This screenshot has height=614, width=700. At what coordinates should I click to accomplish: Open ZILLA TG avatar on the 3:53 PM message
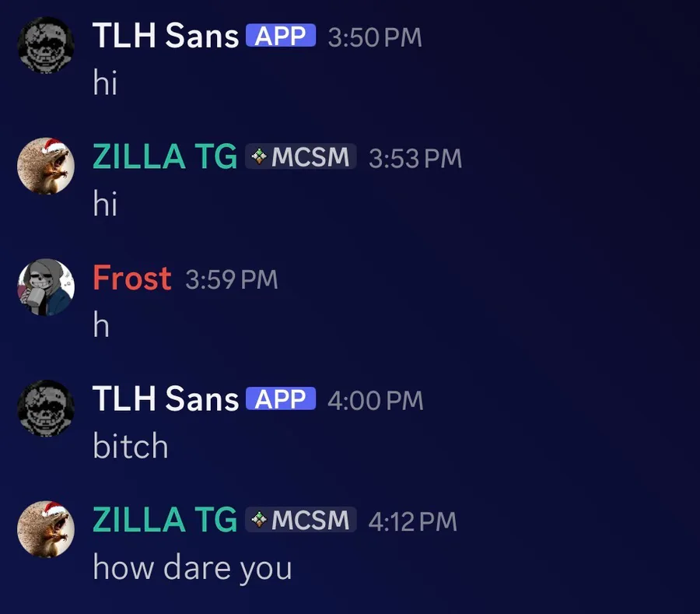tap(46, 166)
